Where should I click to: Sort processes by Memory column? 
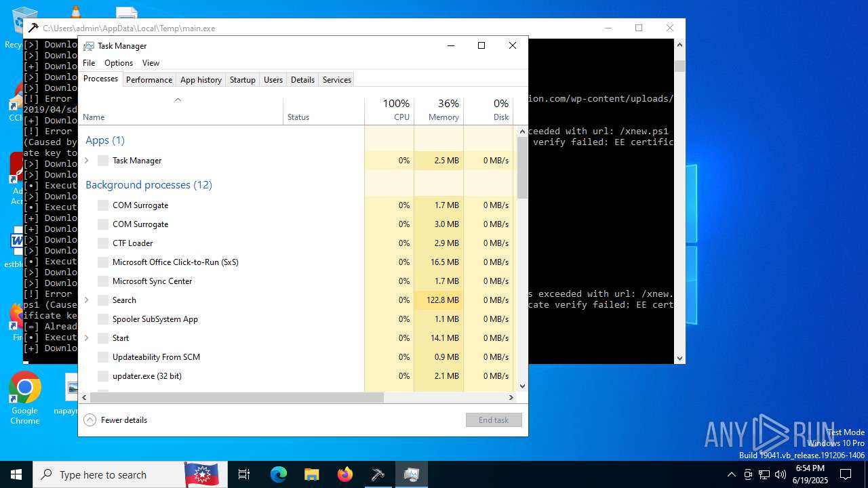pyautogui.click(x=439, y=111)
